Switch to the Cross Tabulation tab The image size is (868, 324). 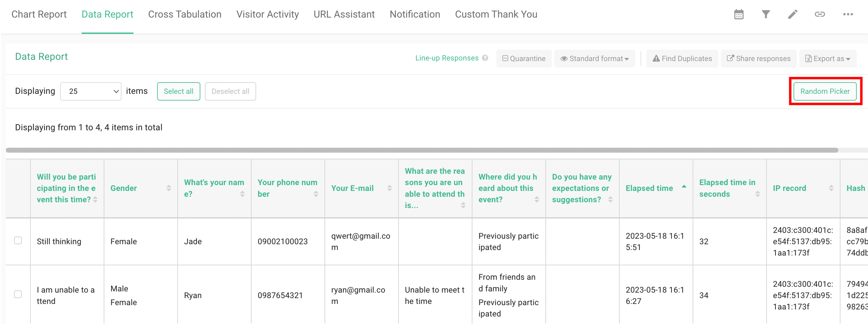[185, 14]
